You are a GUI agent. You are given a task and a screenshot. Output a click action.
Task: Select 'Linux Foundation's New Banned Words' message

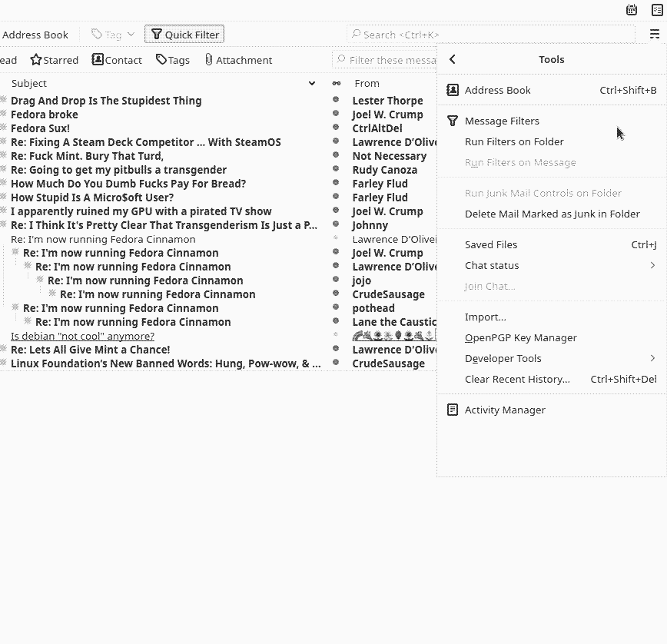pyautogui.click(x=165, y=363)
